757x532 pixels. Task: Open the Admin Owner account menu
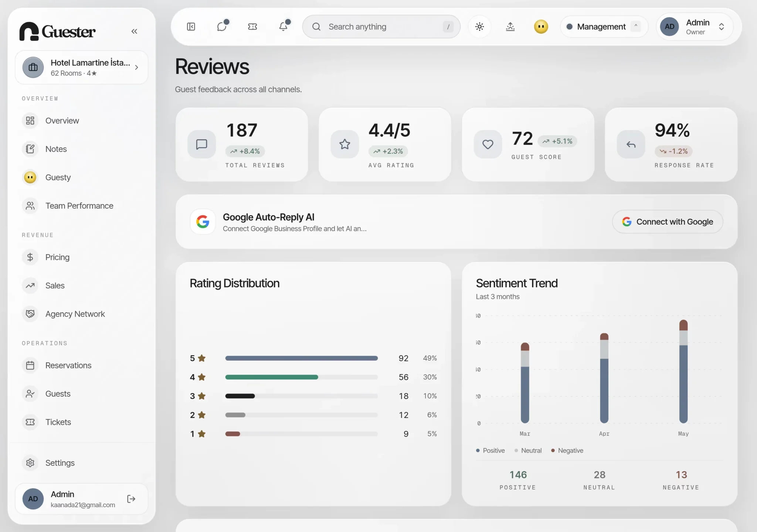pos(695,27)
